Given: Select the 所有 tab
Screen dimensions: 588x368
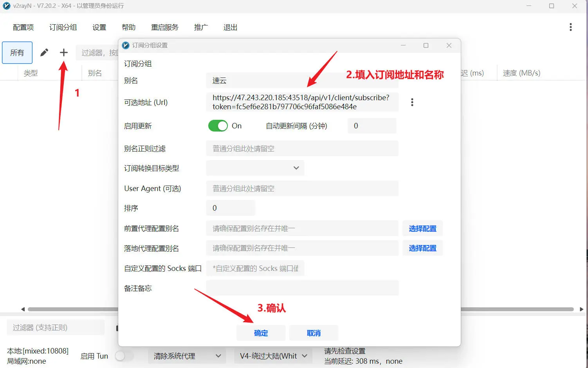Looking at the screenshot, I should [17, 52].
